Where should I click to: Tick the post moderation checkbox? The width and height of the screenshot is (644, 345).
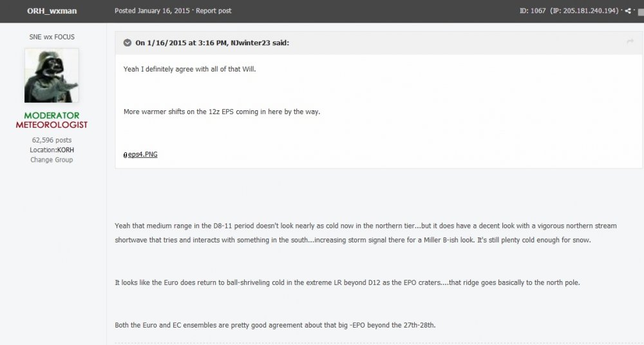pos(641,12)
